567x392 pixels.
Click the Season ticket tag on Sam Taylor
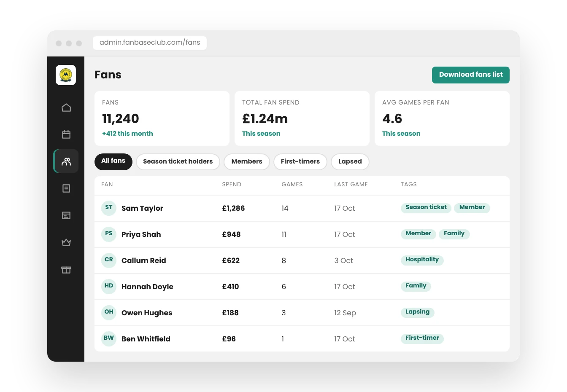(426, 207)
